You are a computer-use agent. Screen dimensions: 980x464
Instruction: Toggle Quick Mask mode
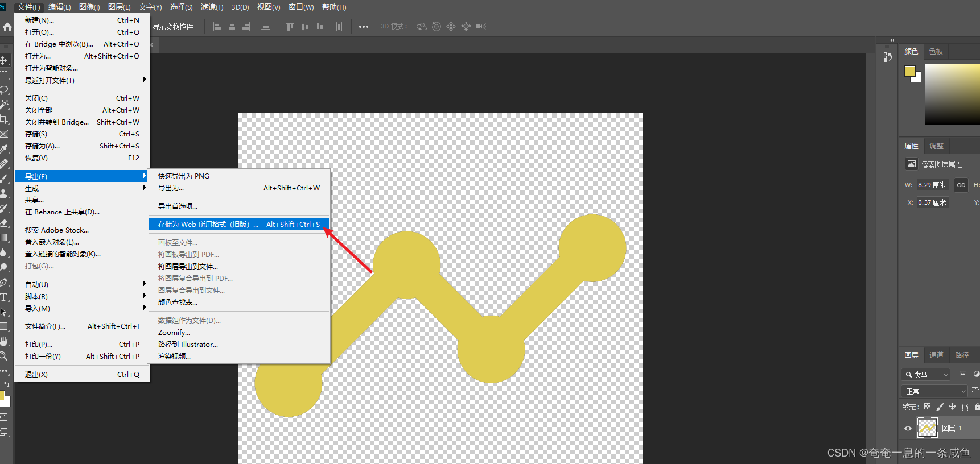point(4,417)
